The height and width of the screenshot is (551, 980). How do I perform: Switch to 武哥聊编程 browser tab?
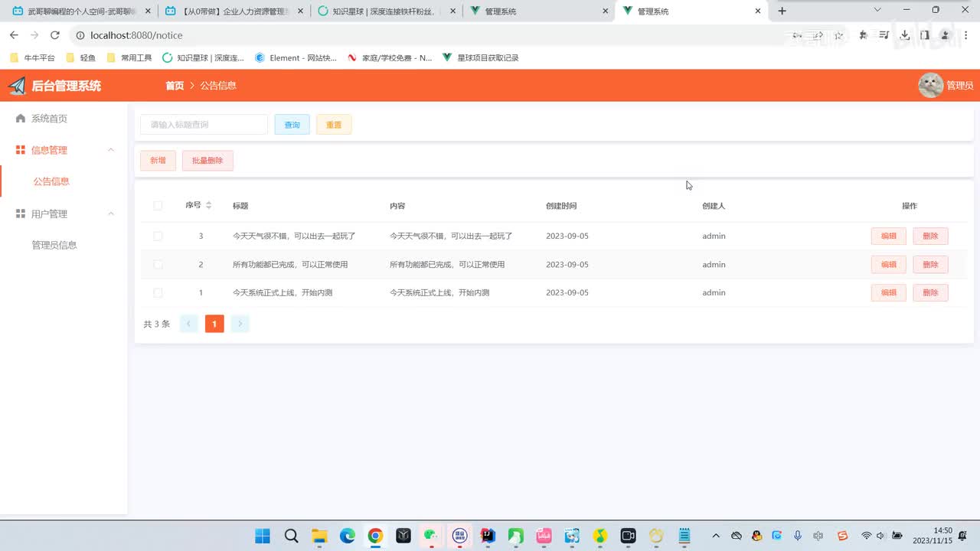pos(80,11)
